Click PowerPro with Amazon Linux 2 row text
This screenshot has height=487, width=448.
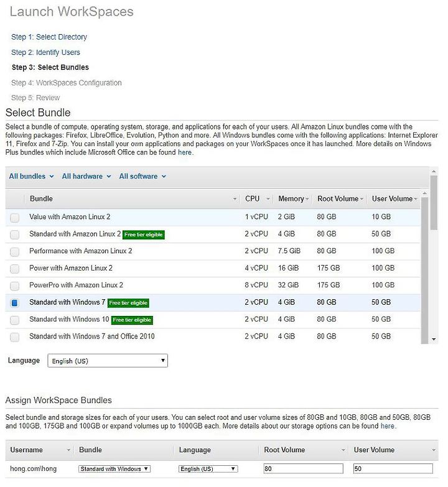[76, 285]
